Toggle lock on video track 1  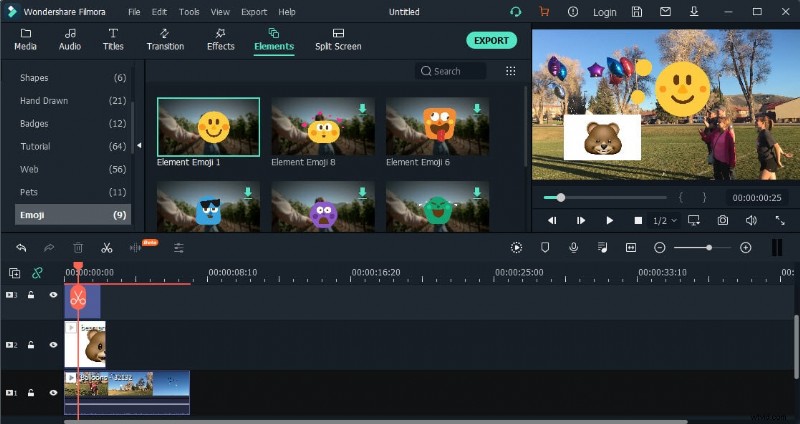pyautogui.click(x=31, y=392)
